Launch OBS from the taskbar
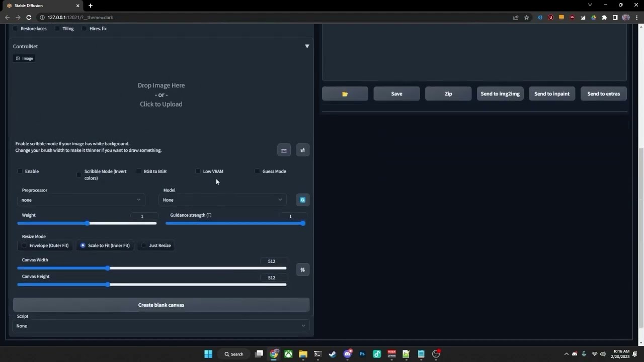The width and height of the screenshot is (644, 362). [x=436, y=353]
